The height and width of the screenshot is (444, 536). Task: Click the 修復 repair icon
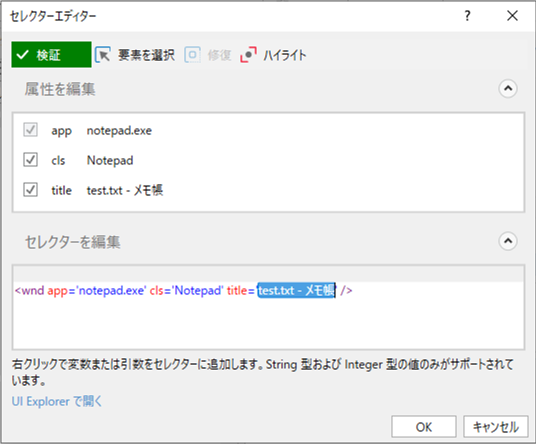click(192, 55)
